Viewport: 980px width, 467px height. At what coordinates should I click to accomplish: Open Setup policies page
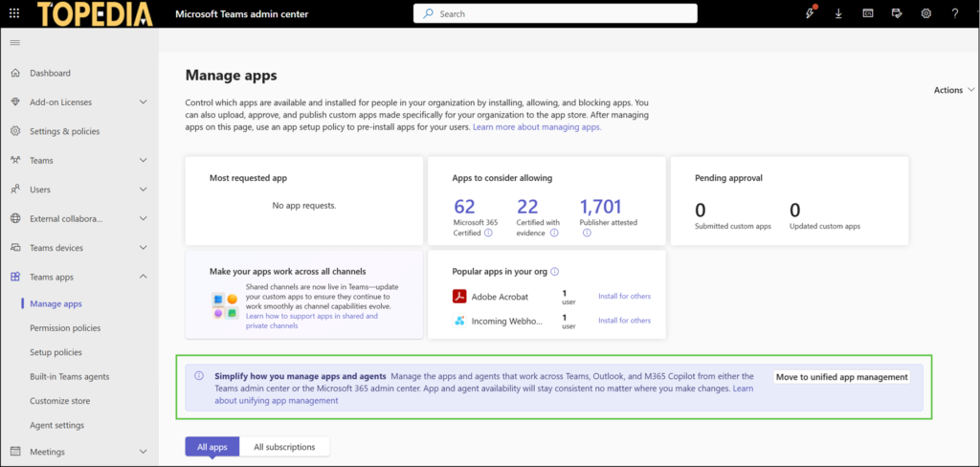56,352
